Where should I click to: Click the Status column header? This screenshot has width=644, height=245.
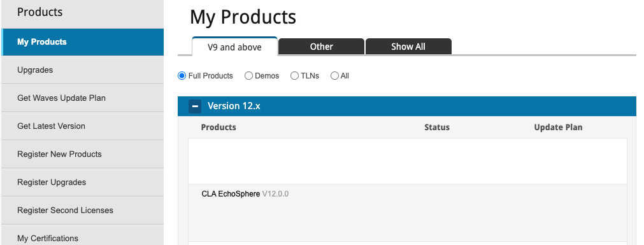click(436, 128)
